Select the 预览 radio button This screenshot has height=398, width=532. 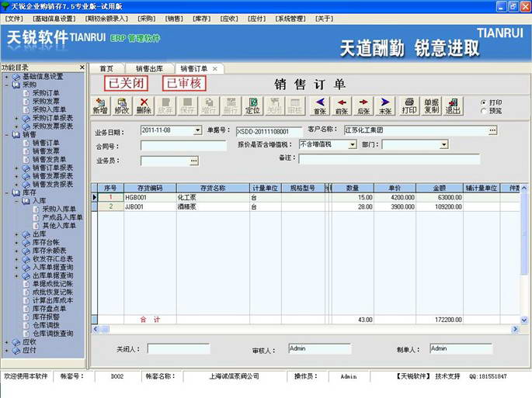click(484, 111)
